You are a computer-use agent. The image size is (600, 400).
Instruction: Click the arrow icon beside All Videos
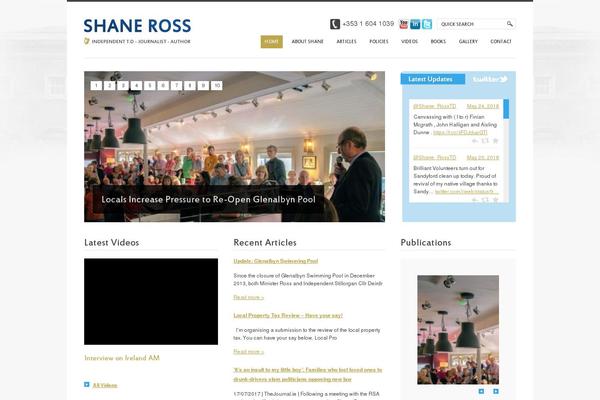pyautogui.click(x=87, y=385)
